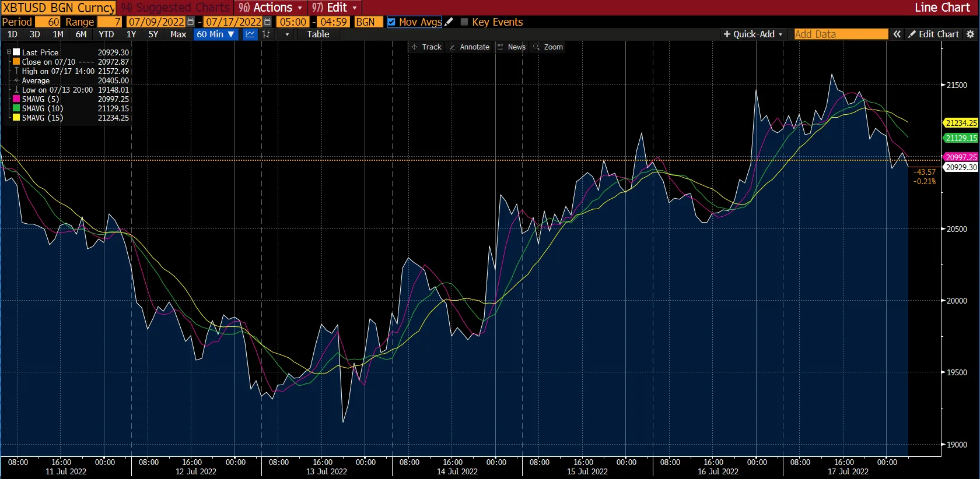Image resolution: width=980 pixels, height=479 pixels.
Task: Open the 60 Min interval dropdown
Action: (215, 34)
